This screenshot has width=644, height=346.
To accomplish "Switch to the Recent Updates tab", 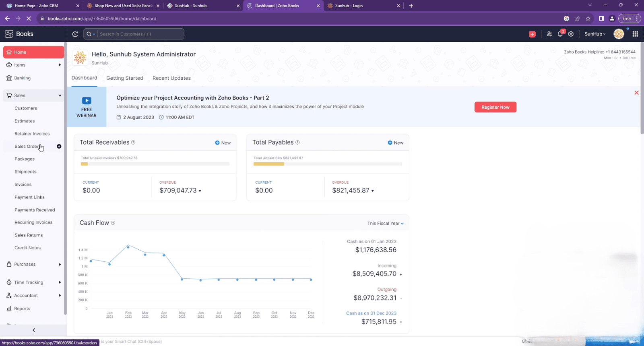I will coord(171,78).
